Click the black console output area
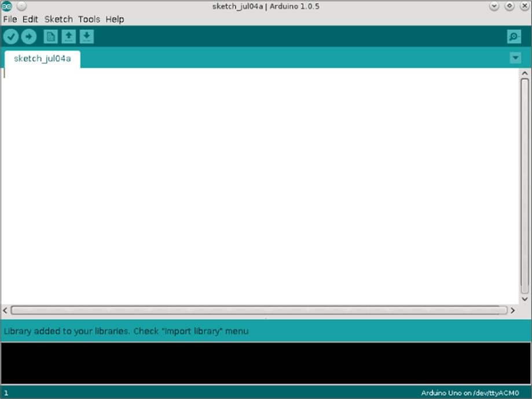This screenshot has width=532, height=399. click(x=265, y=363)
